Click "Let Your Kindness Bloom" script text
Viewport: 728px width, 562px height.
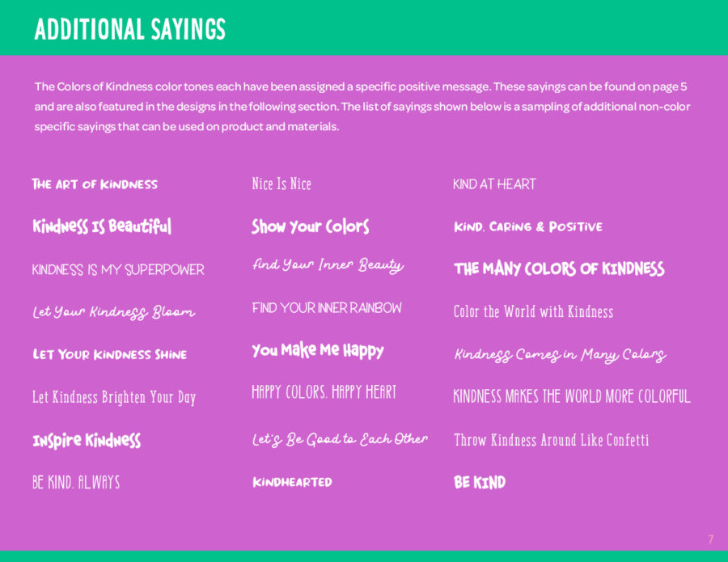click(x=113, y=312)
